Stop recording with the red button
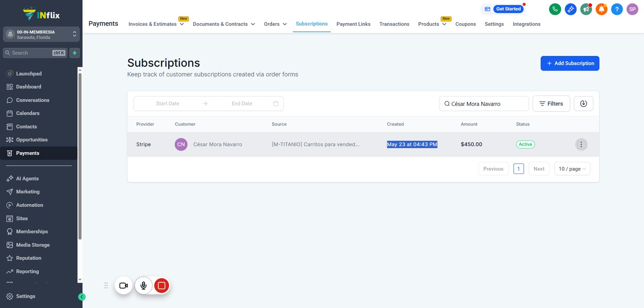This screenshot has height=308, width=644. coord(161,285)
